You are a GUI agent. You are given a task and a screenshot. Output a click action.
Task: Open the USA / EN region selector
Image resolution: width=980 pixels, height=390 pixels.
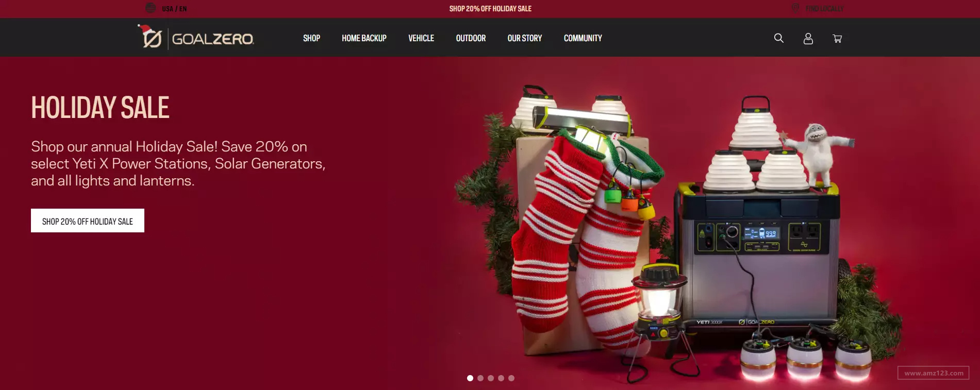(x=174, y=9)
